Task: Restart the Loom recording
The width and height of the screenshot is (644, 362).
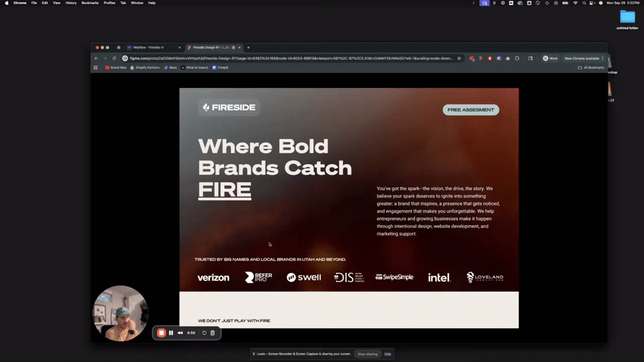Action: point(204,333)
